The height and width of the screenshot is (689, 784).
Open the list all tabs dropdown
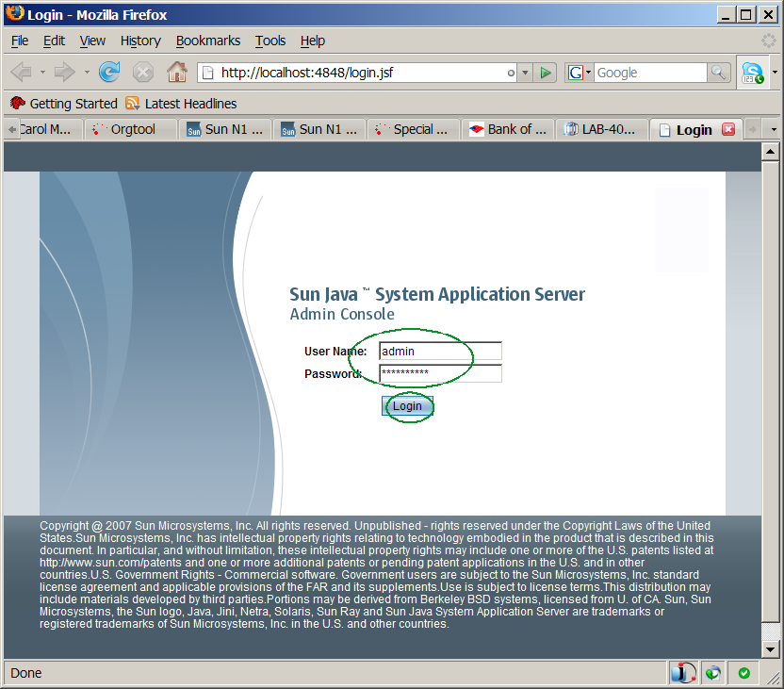774,129
